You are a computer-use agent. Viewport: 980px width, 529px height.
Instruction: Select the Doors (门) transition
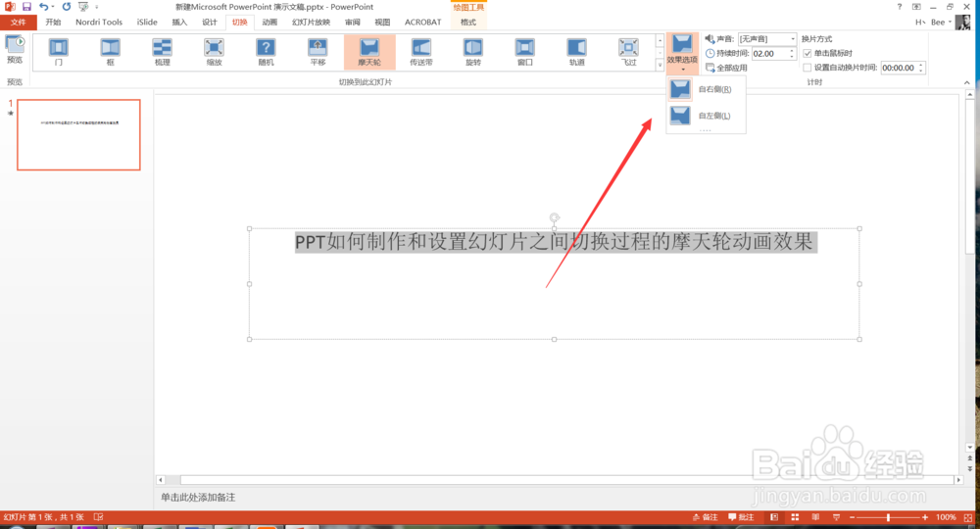58,51
